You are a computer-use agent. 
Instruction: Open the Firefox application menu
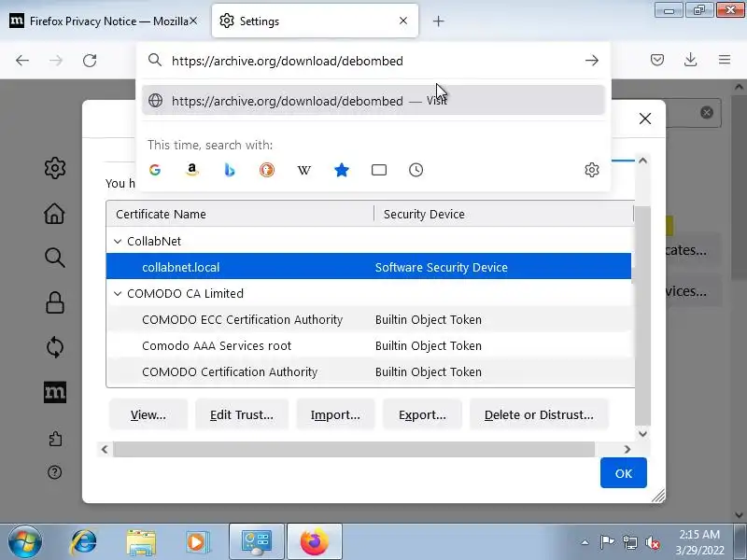725,60
